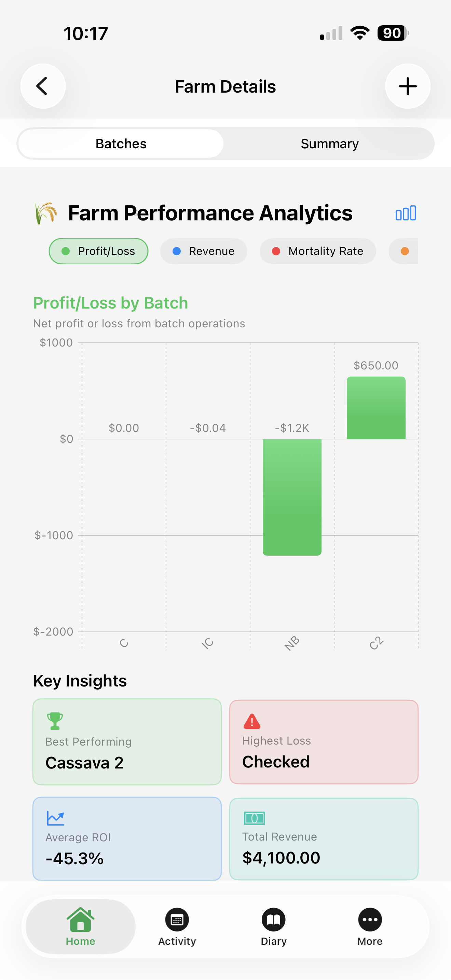This screenshot has height=980, width=451.
Task: Switch to the Batches tab
Action: [x=121, y=144]
